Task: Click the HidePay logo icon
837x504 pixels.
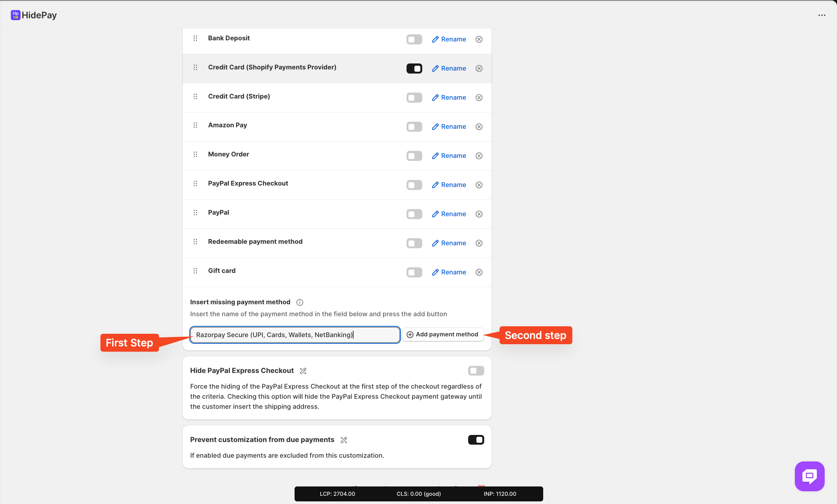Action: [x=15, y=15]
